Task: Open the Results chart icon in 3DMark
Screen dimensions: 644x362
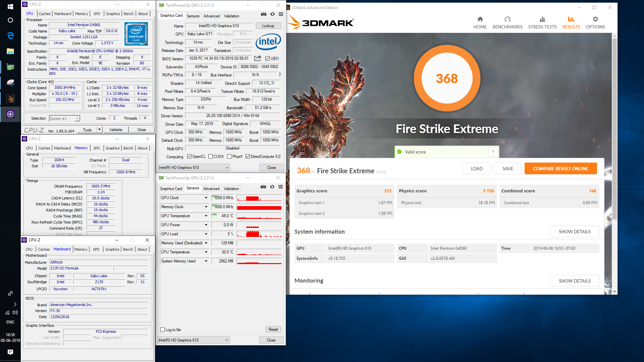Action: 571,19
